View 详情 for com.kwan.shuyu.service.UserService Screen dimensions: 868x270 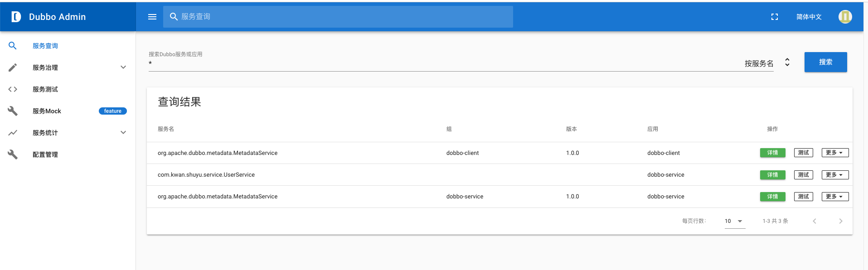coord(772,175)
